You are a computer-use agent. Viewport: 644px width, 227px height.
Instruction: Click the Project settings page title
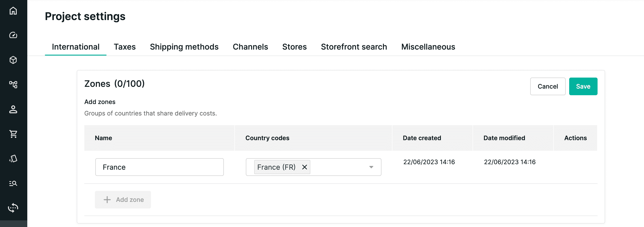click(85, 17)
